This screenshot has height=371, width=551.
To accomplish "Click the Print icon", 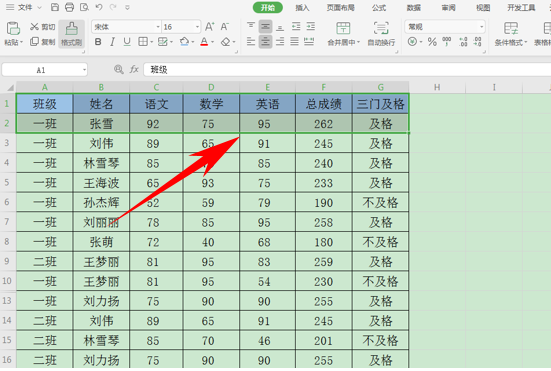I will pos(70,7).
